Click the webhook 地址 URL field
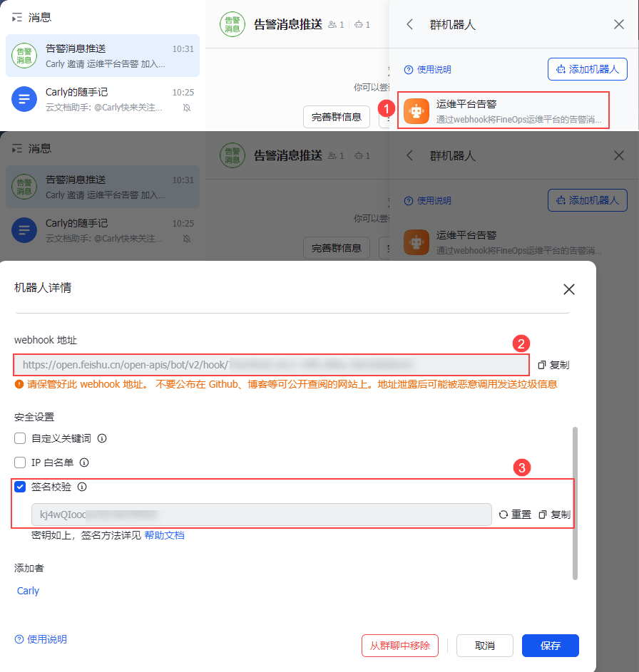 point(272,365)
